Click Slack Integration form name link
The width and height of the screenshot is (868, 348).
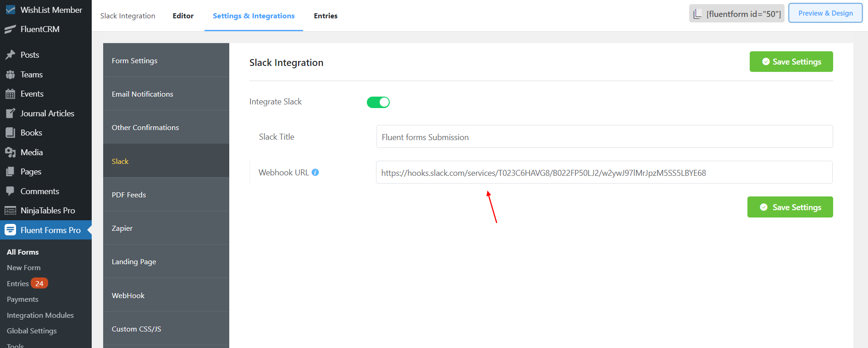click(x=127, y=16)
